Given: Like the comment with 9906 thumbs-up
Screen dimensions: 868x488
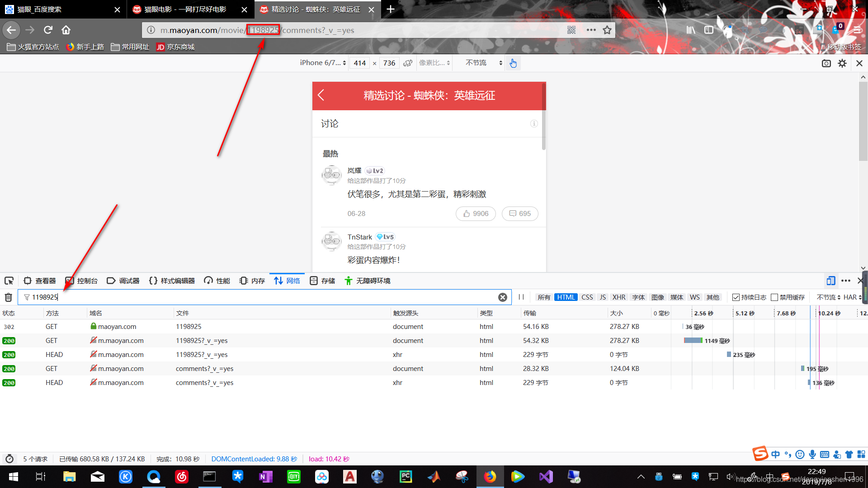Looking at the screenshot, I should (476, 214).
